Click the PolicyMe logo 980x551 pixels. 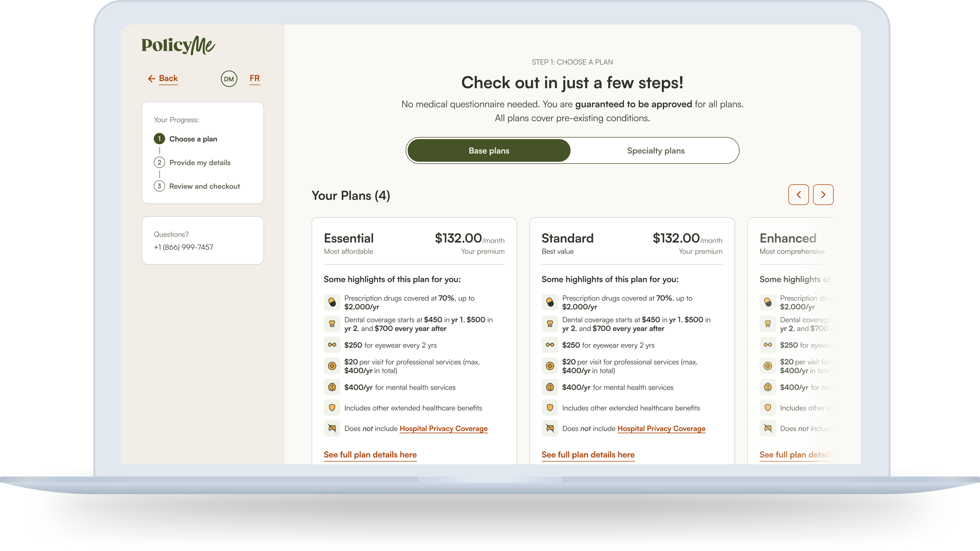point(178,45)
